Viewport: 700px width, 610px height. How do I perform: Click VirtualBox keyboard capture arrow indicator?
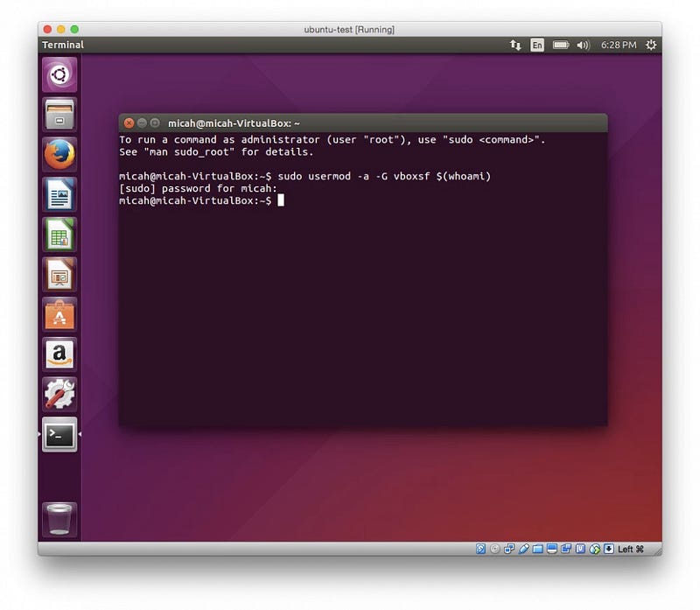pos(609,549)
